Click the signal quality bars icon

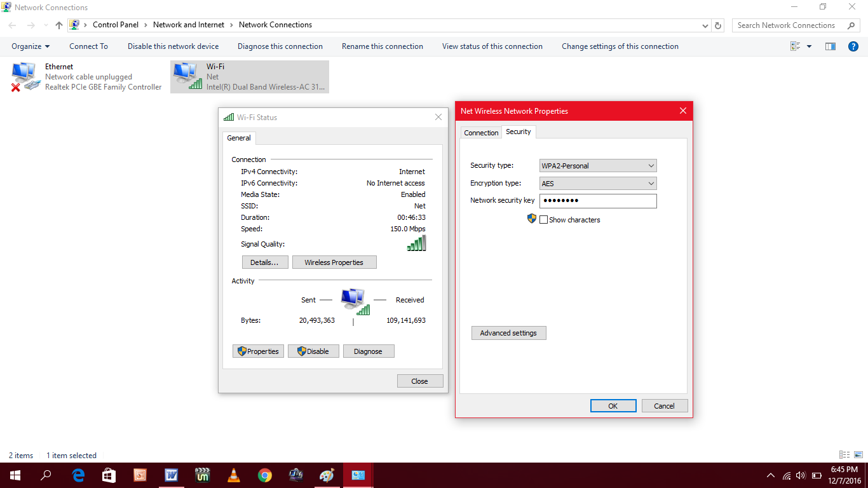pos(416,242)
